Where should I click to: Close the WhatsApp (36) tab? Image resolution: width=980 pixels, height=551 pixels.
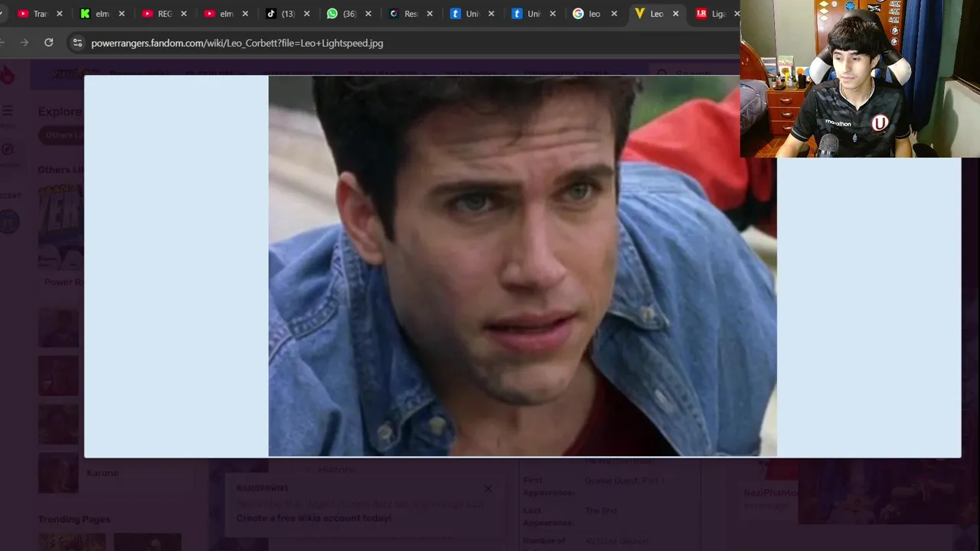[x=368, y=14]
